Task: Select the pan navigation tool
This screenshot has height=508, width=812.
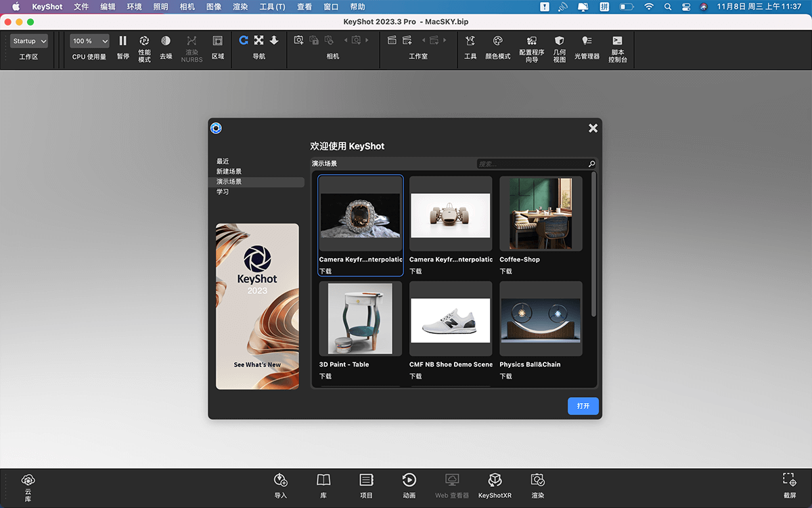Action: click(258, 41)
